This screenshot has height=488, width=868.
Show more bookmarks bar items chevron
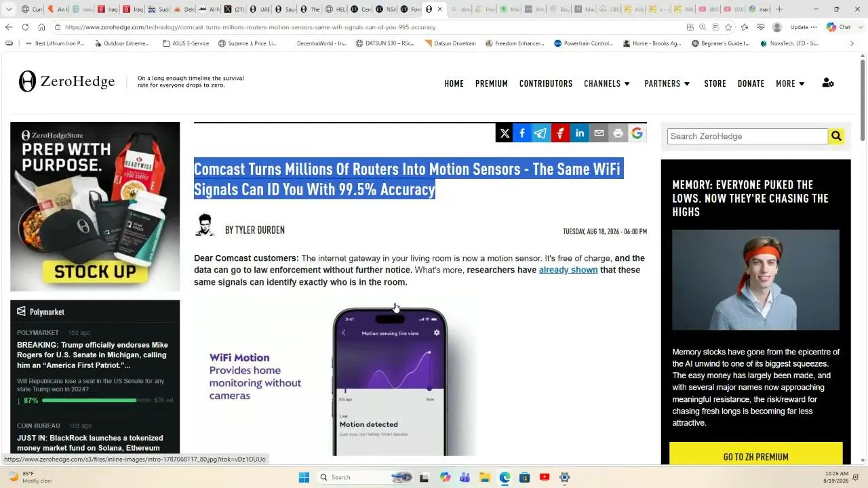852,43
